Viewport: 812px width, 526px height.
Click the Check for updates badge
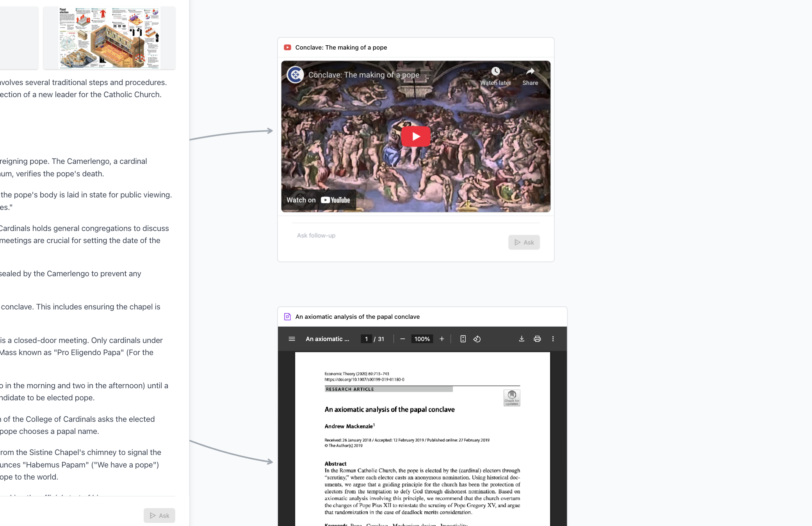512,398
